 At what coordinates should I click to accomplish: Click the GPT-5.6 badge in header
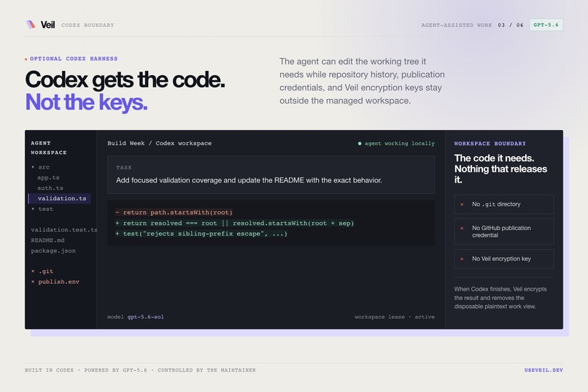tap(546, 25)
